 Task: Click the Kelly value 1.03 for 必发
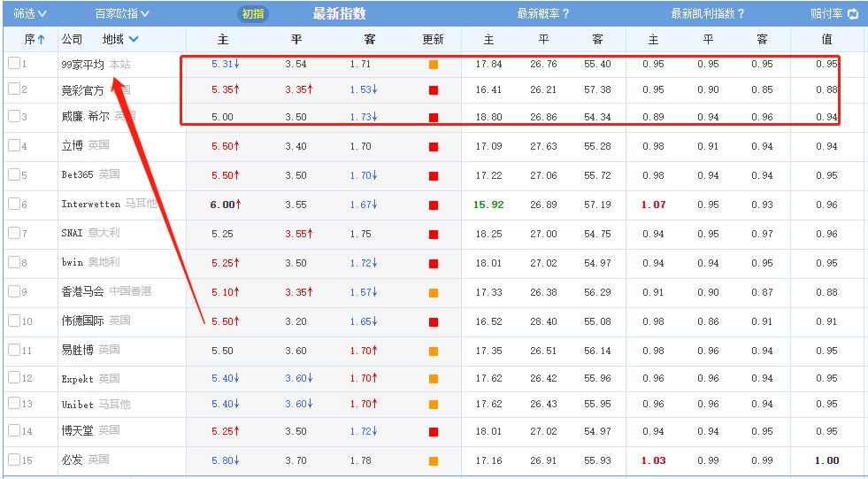(653, 460)
